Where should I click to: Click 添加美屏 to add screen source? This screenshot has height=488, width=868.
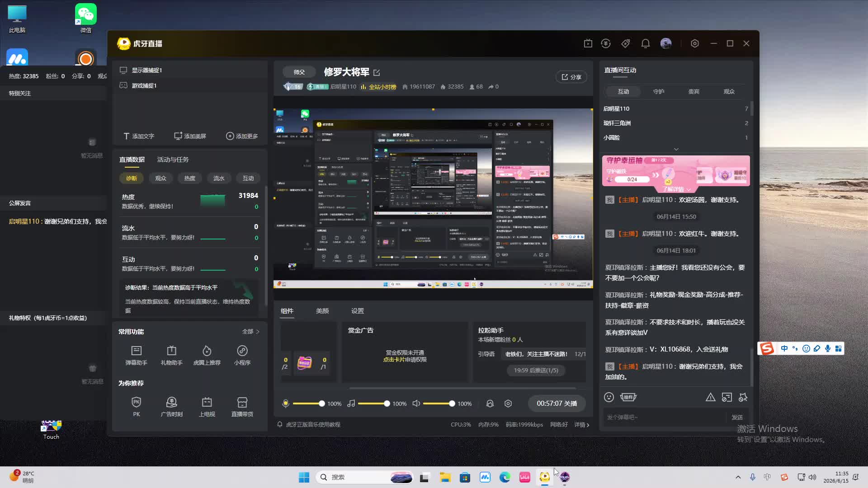[190, 136]
